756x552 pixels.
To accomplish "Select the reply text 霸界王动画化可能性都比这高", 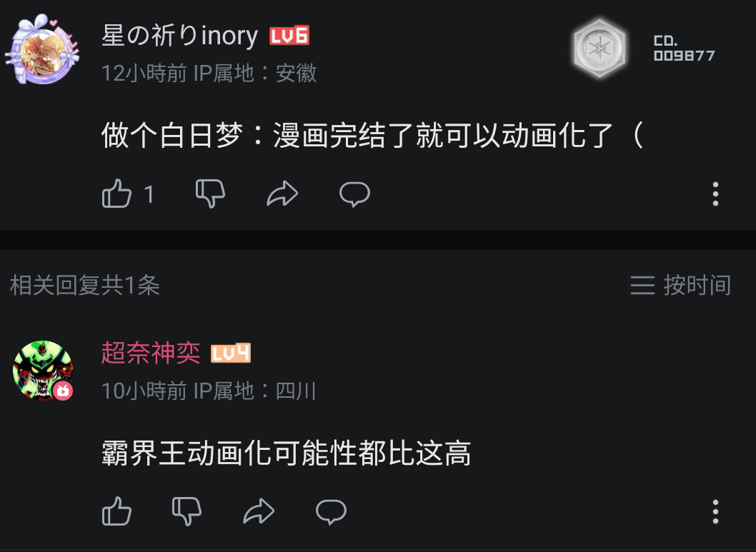I will pos(287,453).
